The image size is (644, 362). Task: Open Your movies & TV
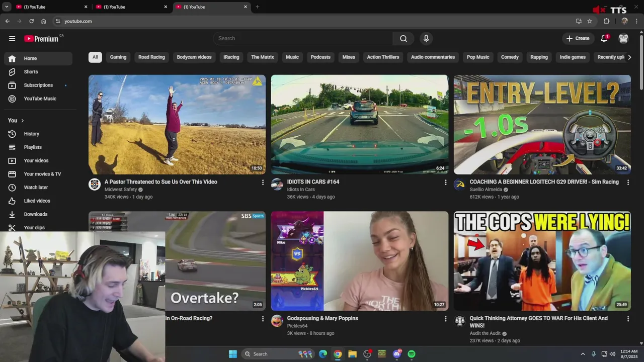pos(38,174)
